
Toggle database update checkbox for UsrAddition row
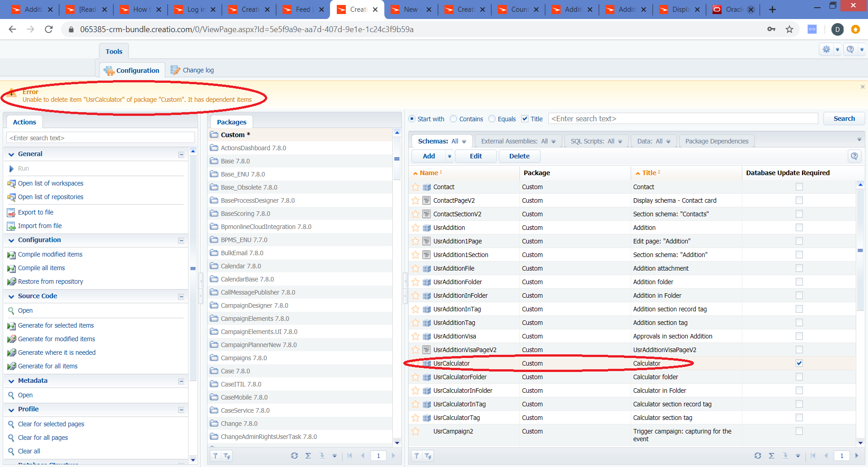click(x=799, y=228)
